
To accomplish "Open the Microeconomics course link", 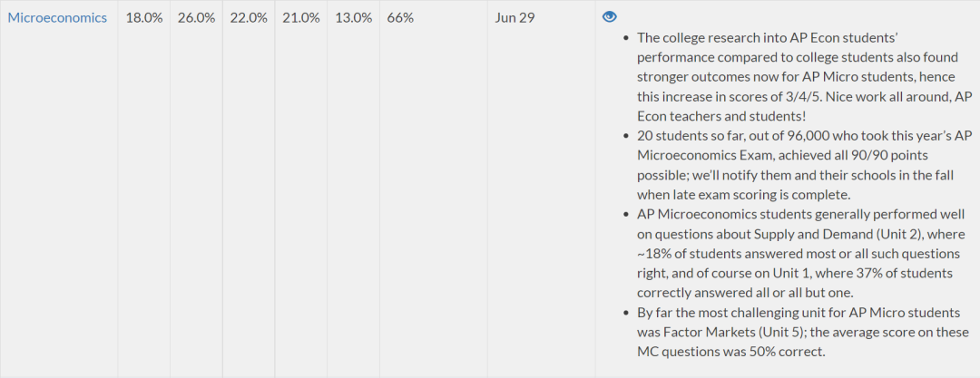I will click(57, 18).
